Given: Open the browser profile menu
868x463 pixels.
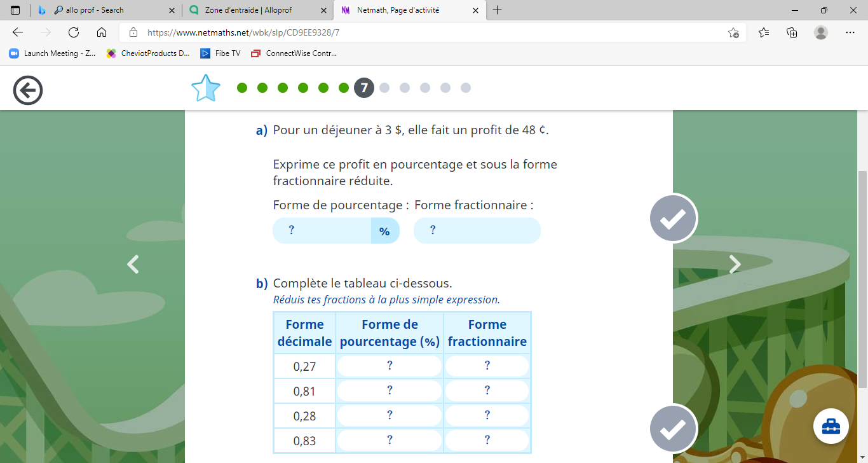Looking at the screenshot, I should (x=820, y=32).
